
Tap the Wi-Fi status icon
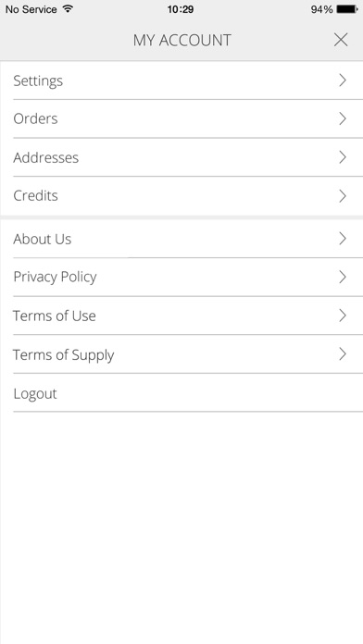click(x=68, y=9)
